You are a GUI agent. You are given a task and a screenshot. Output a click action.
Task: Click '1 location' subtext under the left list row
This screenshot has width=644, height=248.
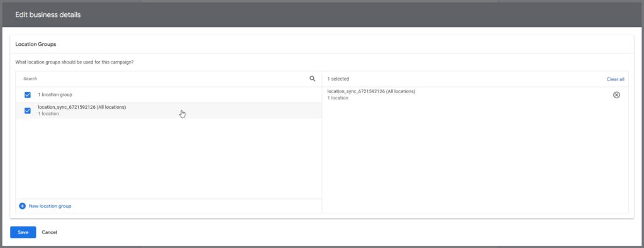point(48,114)
